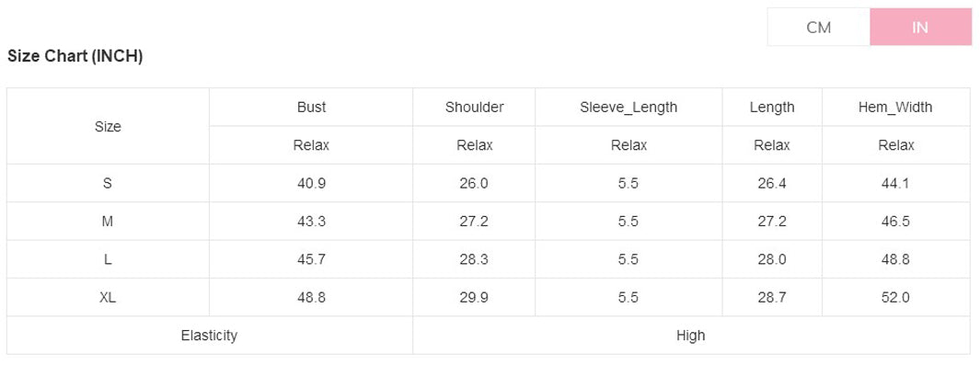Click the M shoulder value 27.2
980x365 pixels.
(x=474, y=222)
